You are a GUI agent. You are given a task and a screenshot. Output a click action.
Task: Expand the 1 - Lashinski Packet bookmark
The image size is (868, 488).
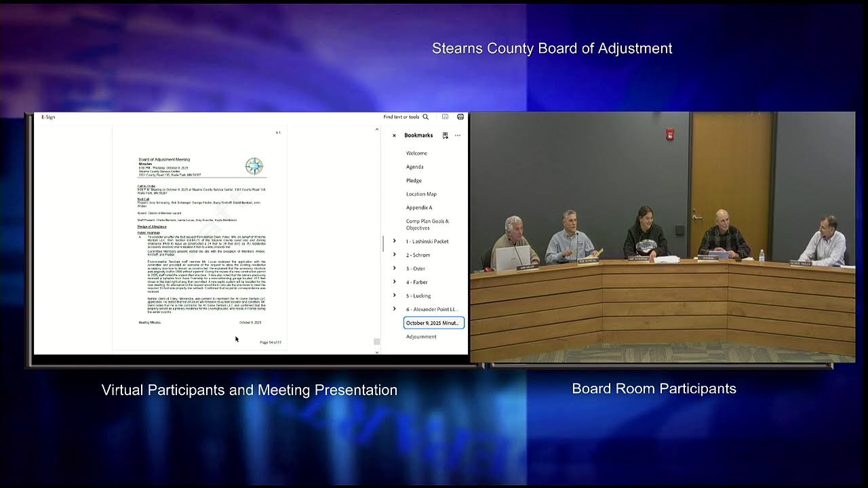(x=395, y=241)
